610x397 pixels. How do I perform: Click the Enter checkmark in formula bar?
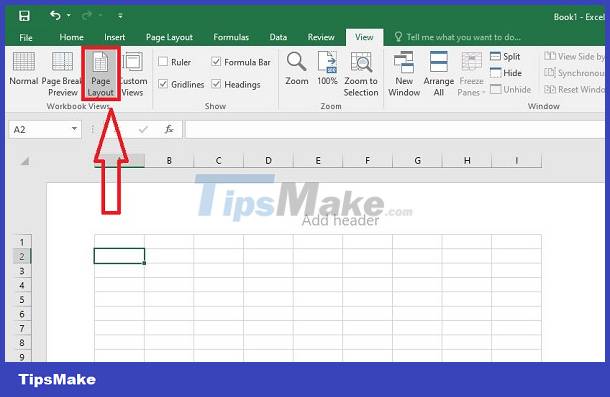click(143, 129)
